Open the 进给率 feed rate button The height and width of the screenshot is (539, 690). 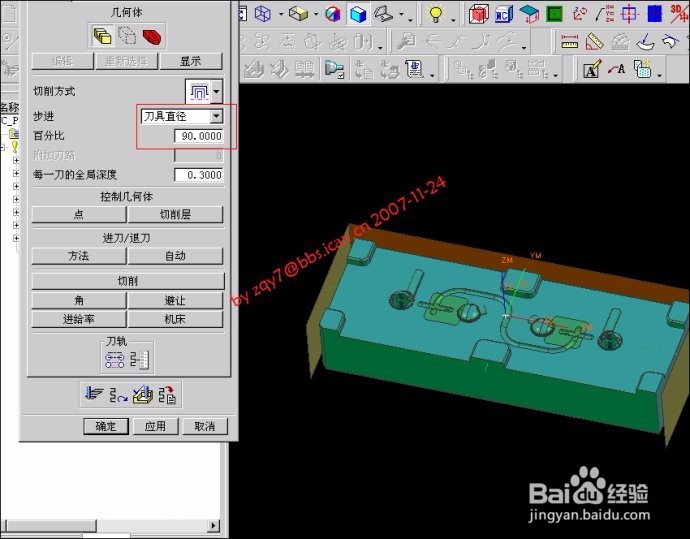pyautogui.click(x=79, y=319)
